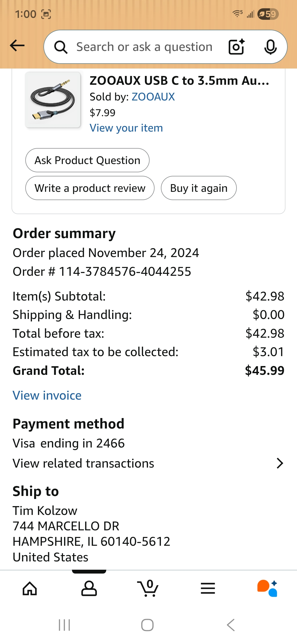This screenshot has width=297, height=644.
Task: Launch the Rufus AI assistant icon
Action: click(x=267, y=588)
